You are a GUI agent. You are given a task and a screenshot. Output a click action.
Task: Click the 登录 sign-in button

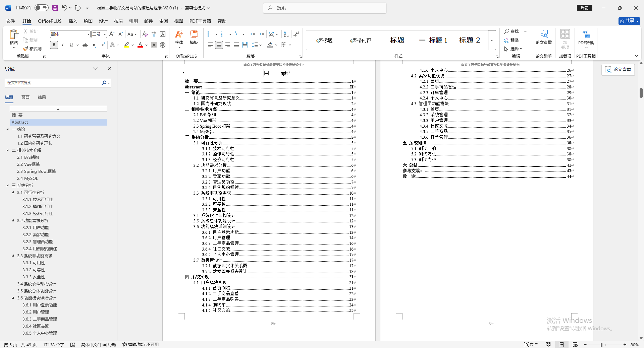point(584,8)
